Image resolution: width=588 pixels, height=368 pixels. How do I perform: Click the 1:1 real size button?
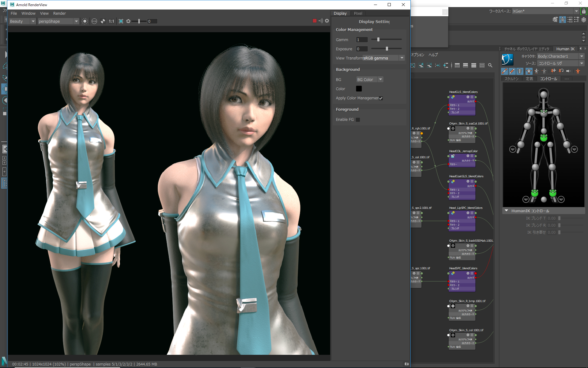tap(111, 21)
